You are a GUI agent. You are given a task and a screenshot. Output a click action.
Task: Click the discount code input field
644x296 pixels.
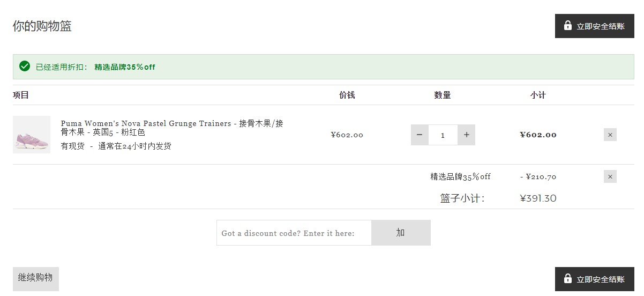pyautogui.click(x=294, y=233)
